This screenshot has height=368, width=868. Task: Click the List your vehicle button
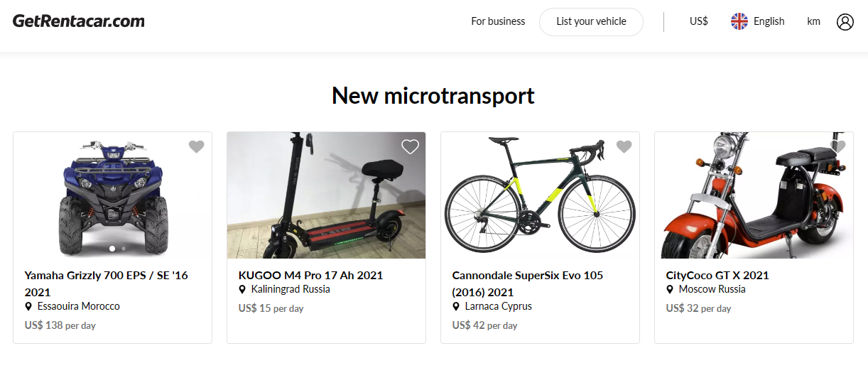click(591, 21)
